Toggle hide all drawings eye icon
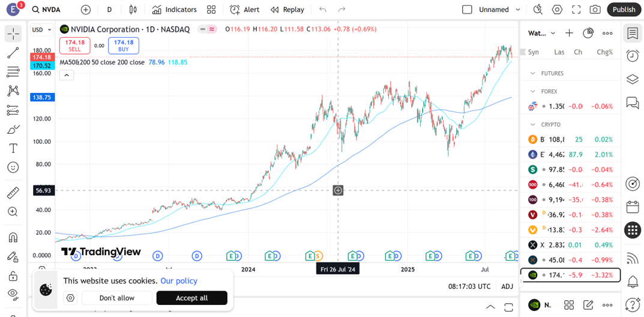 (13, 293)
